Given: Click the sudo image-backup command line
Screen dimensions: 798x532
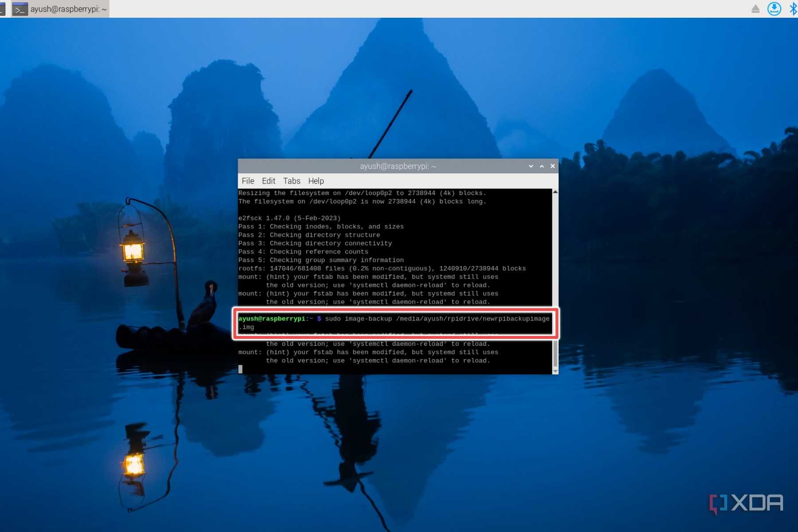Looking at the screenshot, I should pos(394,323).
